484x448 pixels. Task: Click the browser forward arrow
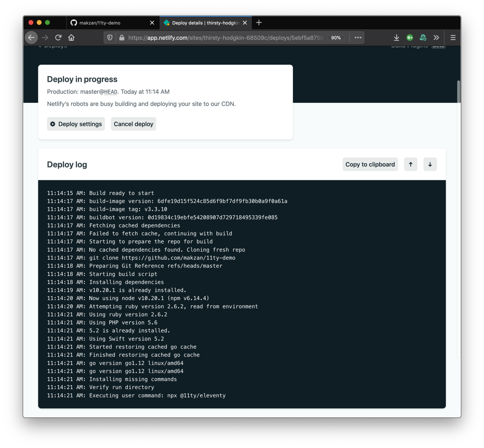45,37
